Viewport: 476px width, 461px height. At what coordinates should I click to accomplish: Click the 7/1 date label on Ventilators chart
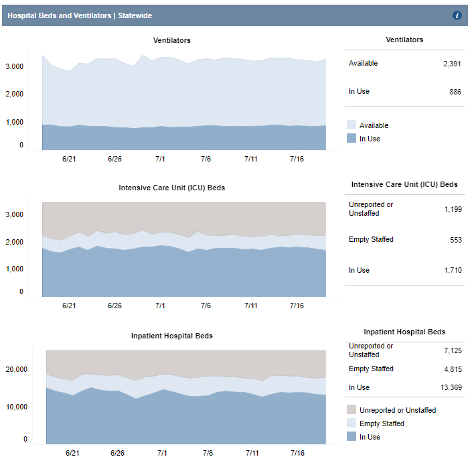(x=160, y=159)
